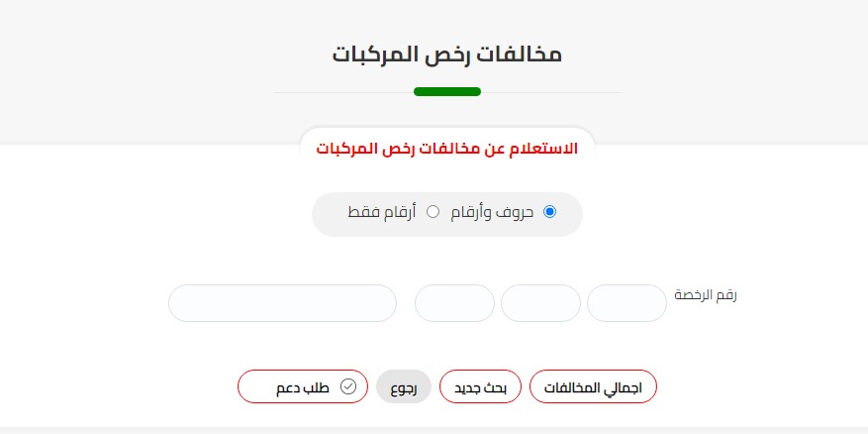Go back using the رجوع button
The image size is (868, 434).
[404, 386]
